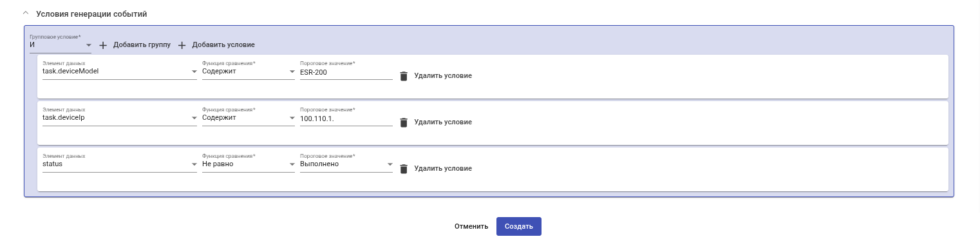The height and width of the screenshot is (239, 980).
Task: Open task.deviceModel data element dropdown
Action: (x=120, y=72)
